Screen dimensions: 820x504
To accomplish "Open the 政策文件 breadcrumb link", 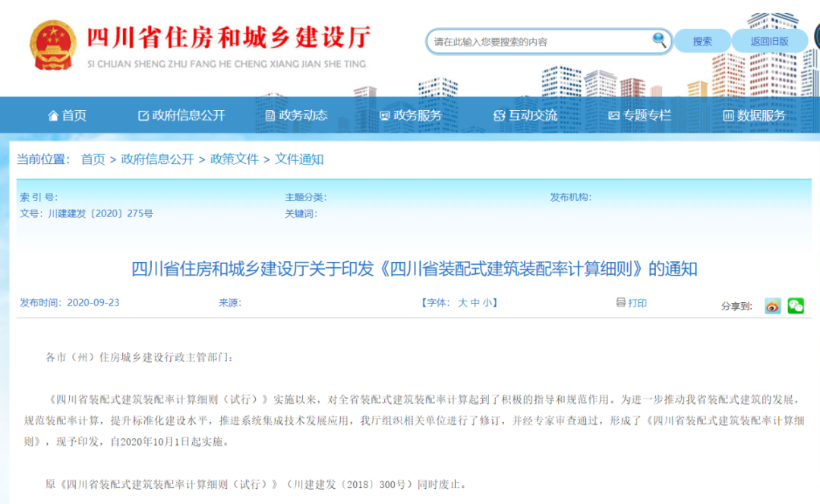I will click(x=235, y=159).
